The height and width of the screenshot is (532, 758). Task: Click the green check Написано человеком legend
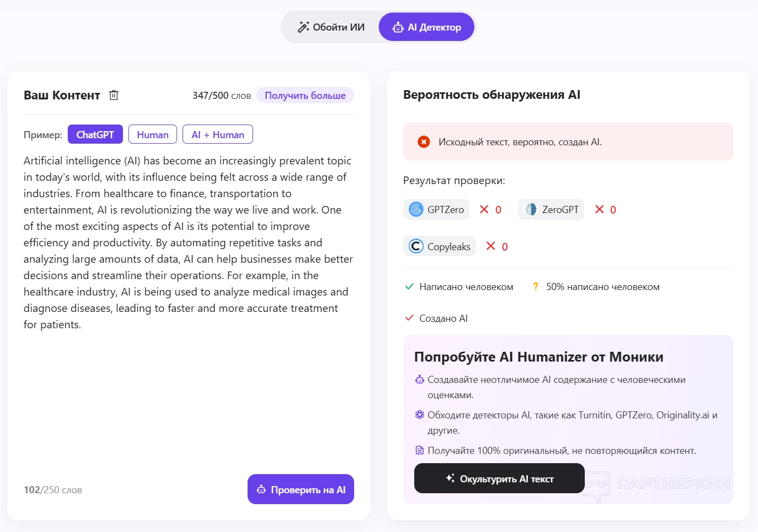pos(409,287)
